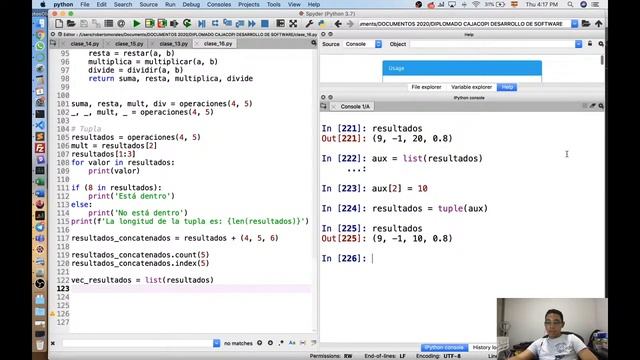Open the Projects menu
Screen dimensions: 640x360
(249, 4)
